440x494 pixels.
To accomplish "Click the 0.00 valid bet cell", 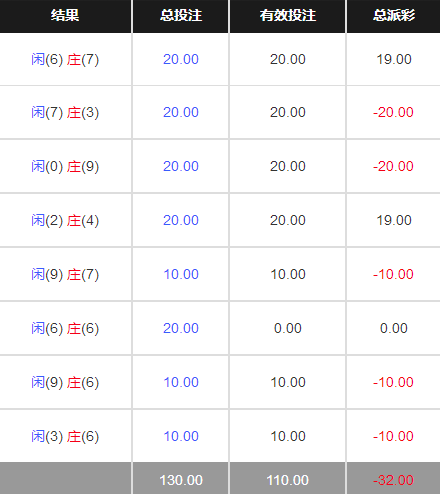I will point(288,328).
